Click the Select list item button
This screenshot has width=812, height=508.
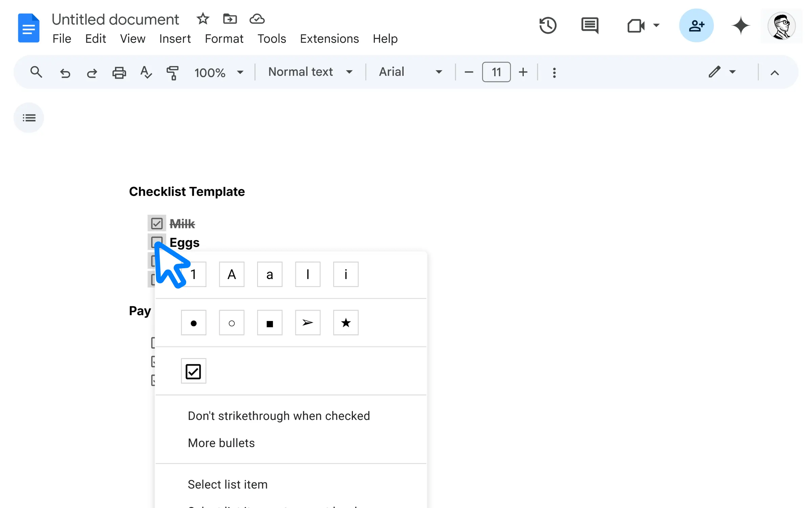(227, 485)
